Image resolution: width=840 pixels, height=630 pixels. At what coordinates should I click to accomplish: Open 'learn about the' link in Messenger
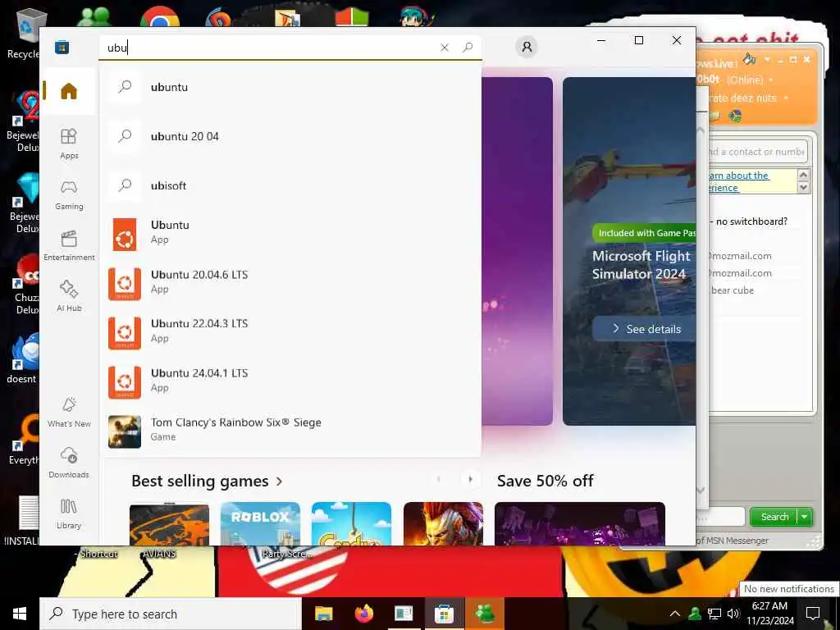point(739,176)
